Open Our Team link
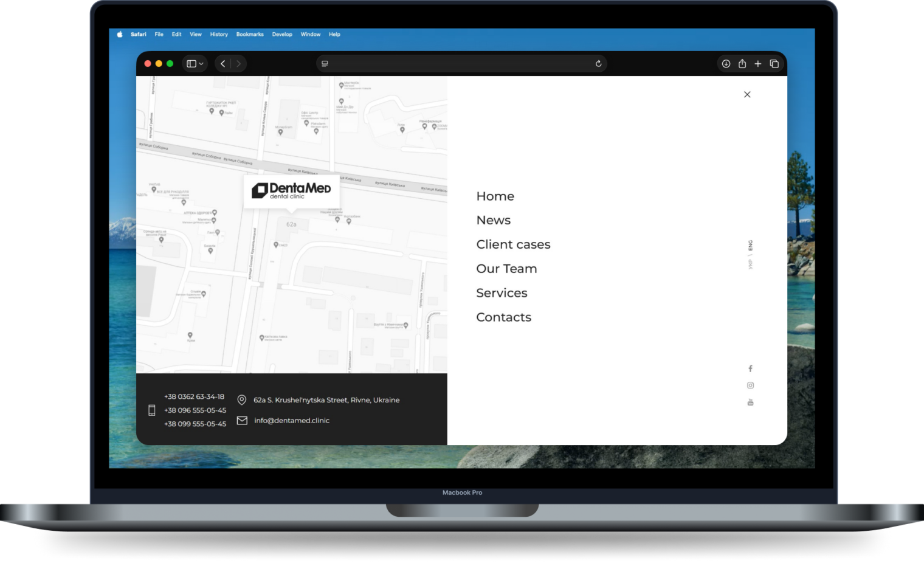Screen dimensions: 924x563 click(x=507, y=269)
